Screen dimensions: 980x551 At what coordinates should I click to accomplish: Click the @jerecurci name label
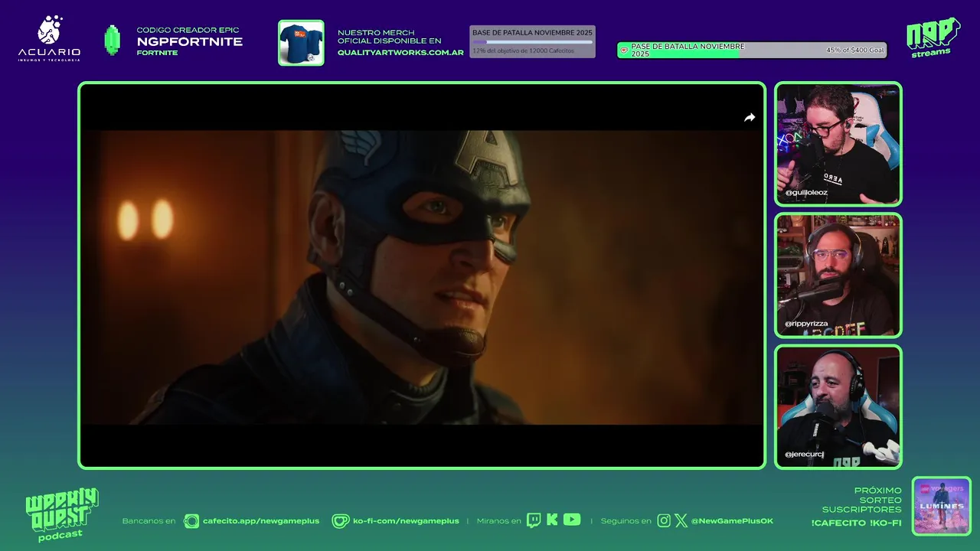(x=803, y=455)
